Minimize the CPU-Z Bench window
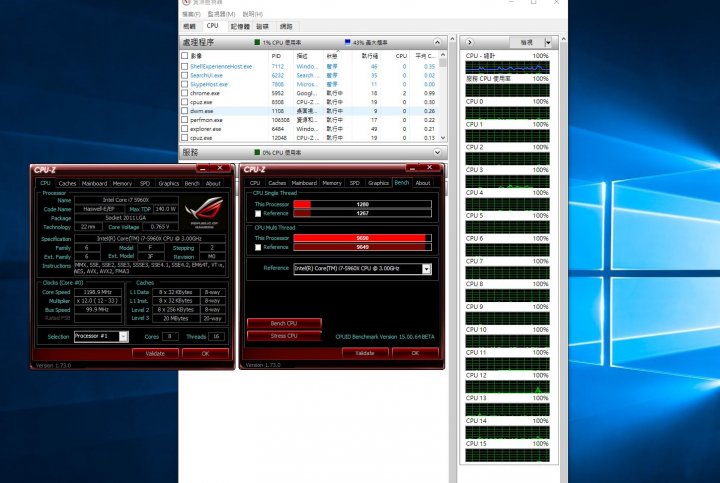Image resolution: width=720 pixels, height=483 pixels. click(412, 168)
